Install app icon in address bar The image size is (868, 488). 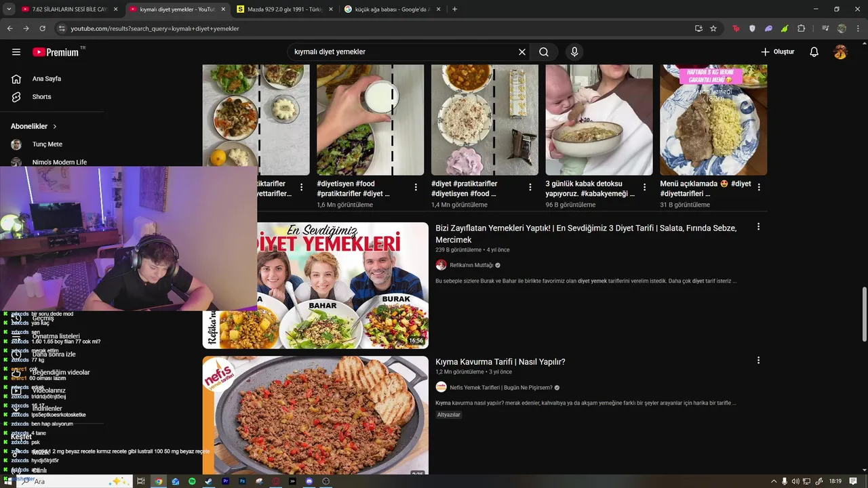tap(698, 28)
